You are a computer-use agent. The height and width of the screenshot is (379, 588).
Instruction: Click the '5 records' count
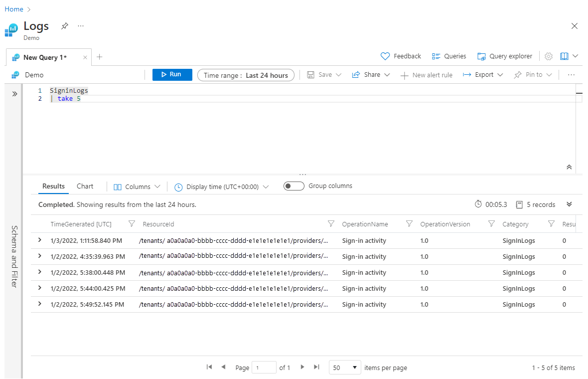point(536,204)
